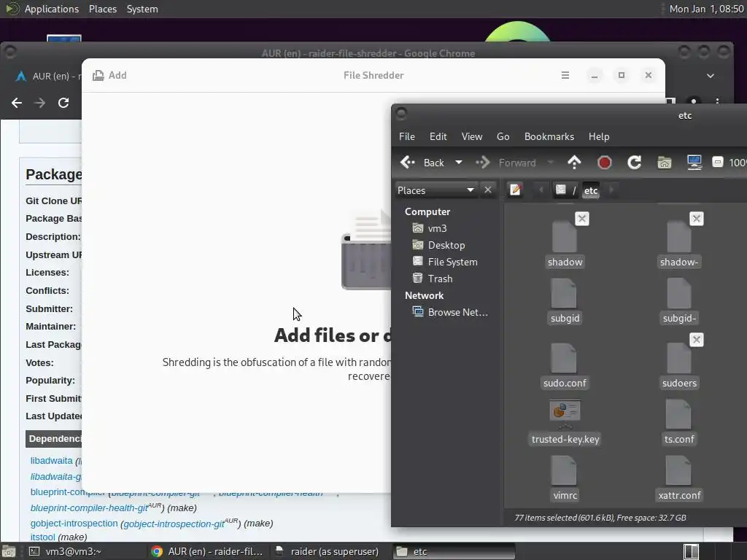Click the AUR tab favicon in Chrome

(x=21, y=76)
